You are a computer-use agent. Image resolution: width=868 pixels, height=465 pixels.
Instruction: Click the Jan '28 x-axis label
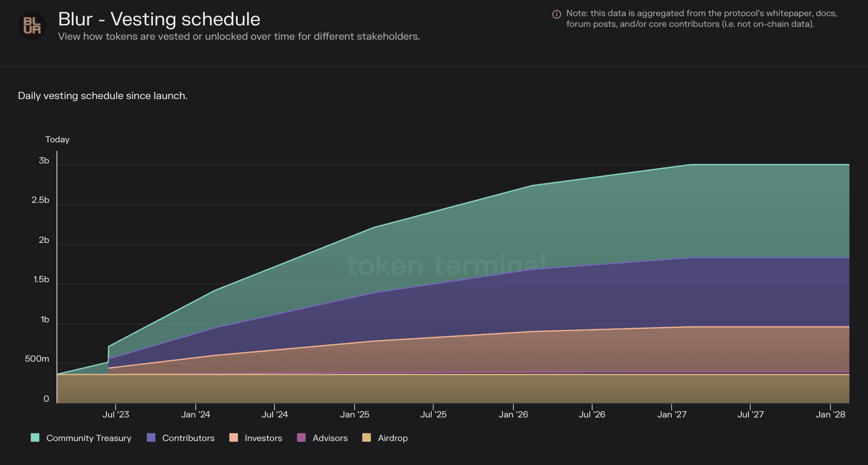tap(831, 414)
